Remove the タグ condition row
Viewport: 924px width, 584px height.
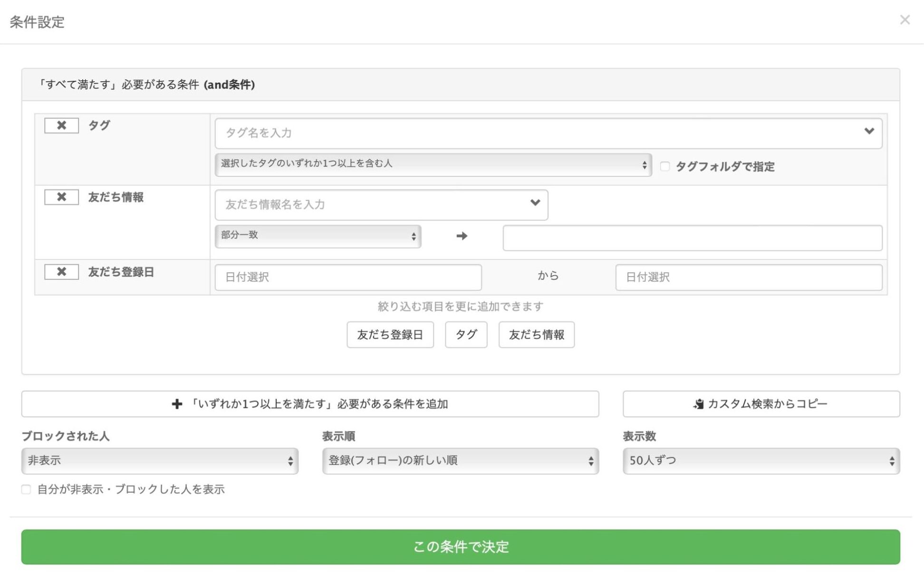pos(61,125)
